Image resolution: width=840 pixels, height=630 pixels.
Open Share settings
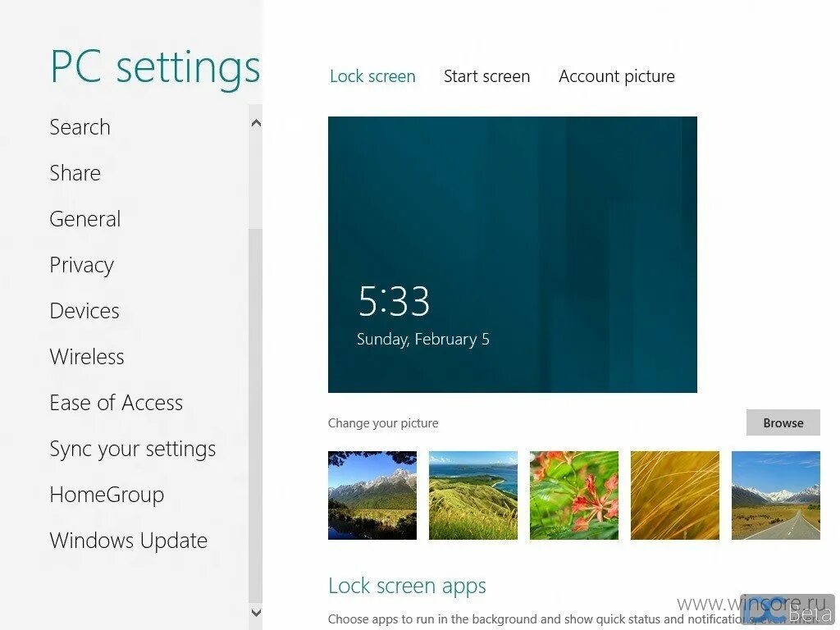pyautogui.click(x=75, y=173)
